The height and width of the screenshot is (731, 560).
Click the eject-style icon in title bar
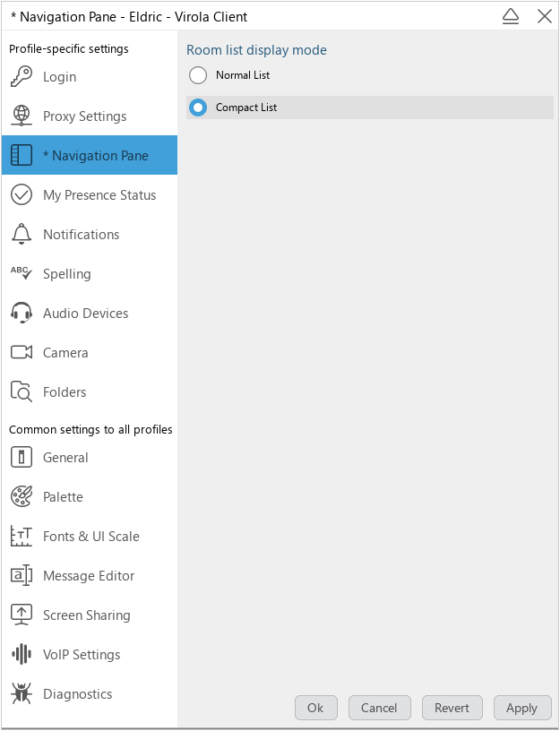pos(510,16)
